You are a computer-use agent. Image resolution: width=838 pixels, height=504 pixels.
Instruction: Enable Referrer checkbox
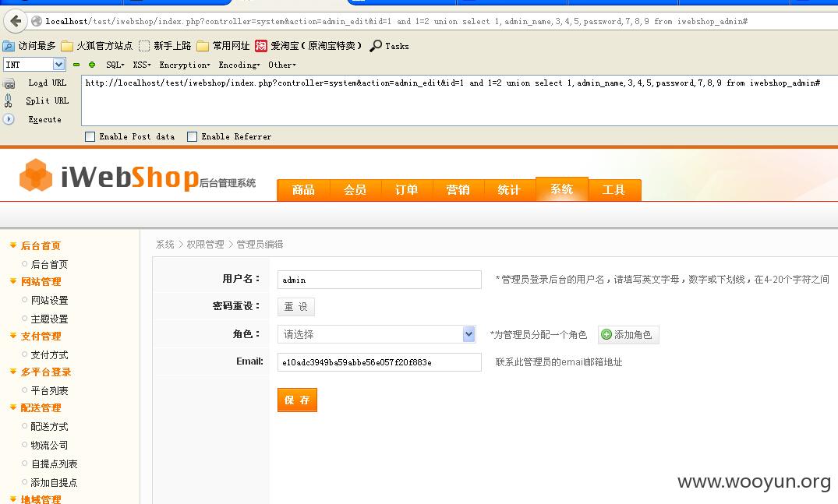192,136
